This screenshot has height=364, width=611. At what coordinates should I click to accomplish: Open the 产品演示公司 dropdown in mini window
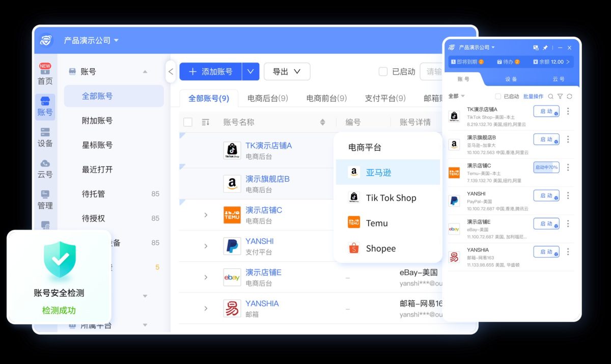point(477,47)
